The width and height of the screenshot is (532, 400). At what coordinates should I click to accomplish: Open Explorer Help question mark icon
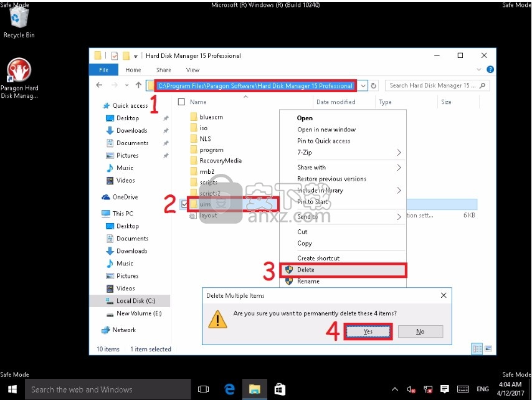[x=490, y=70]
